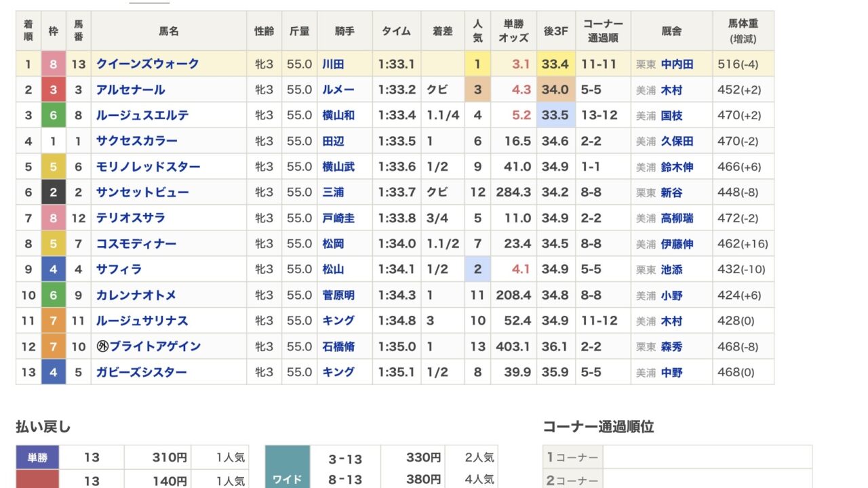Click the white frame 1 badge
The width and height of the screenshot is (868, 488).
54,141
